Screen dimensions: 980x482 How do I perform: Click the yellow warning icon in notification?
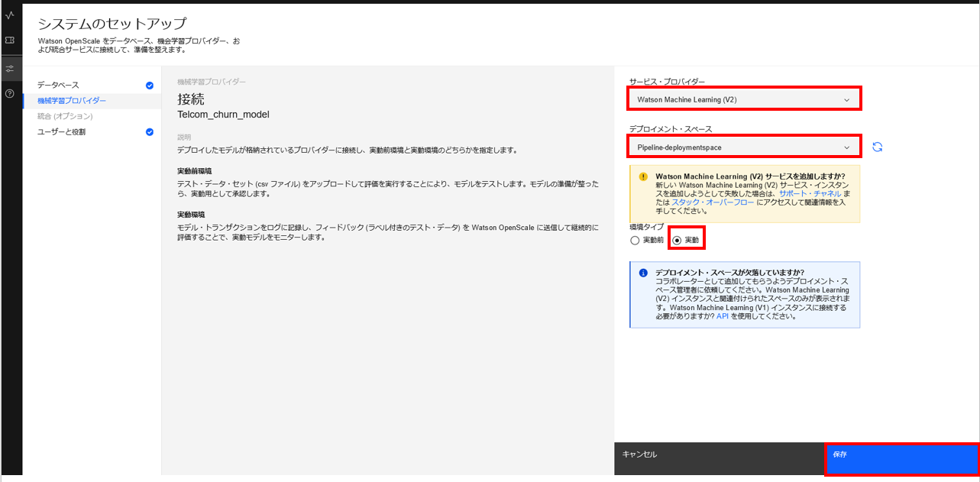643,176
